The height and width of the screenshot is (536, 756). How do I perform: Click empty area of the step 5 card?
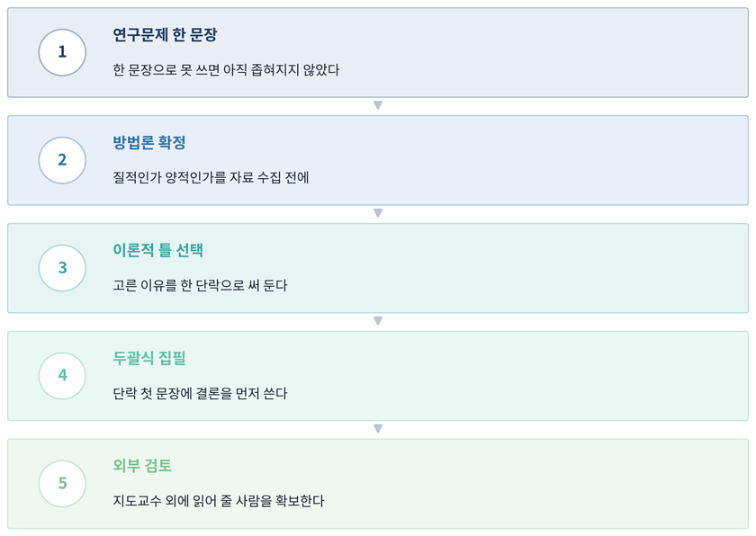pyautogui.click(x=530, y=484)
